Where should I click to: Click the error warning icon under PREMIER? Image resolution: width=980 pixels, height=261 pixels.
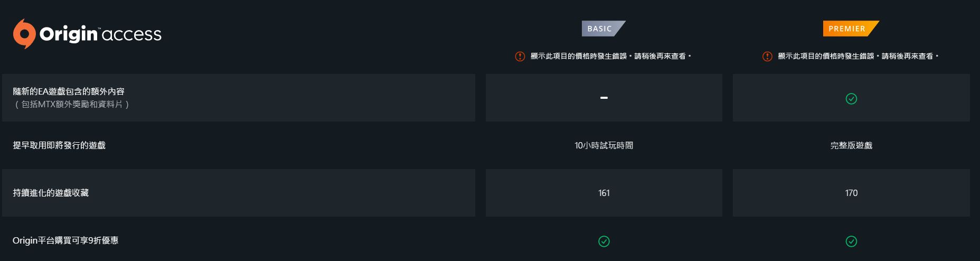[767, 56]
